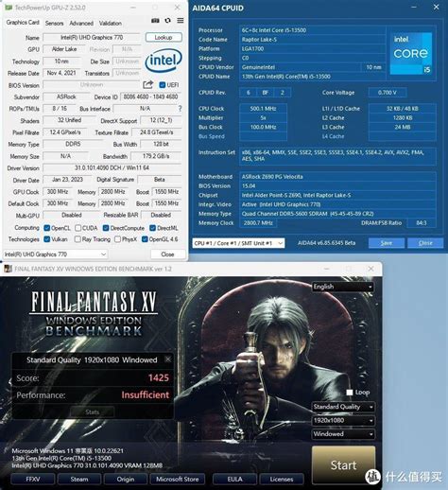Click the Core Voltage 0.700 V value
This screenshot has width=448, height=490.
[x=388, y=93]
